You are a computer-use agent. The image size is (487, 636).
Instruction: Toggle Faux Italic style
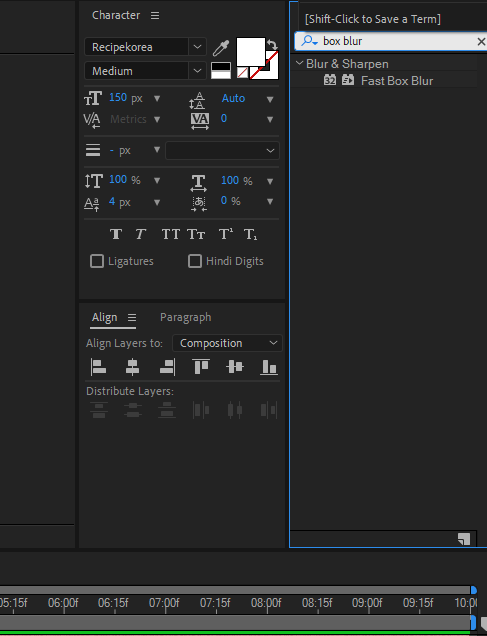(140, 234)
